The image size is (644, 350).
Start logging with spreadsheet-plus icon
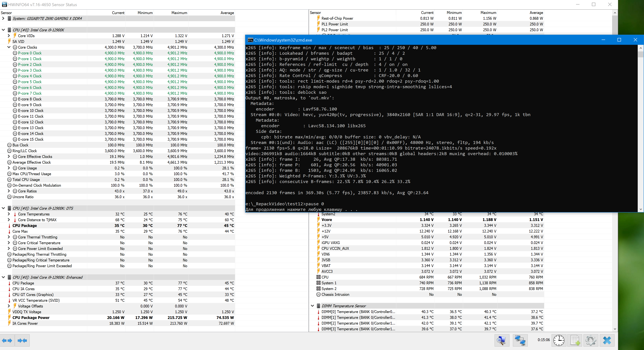575,340
